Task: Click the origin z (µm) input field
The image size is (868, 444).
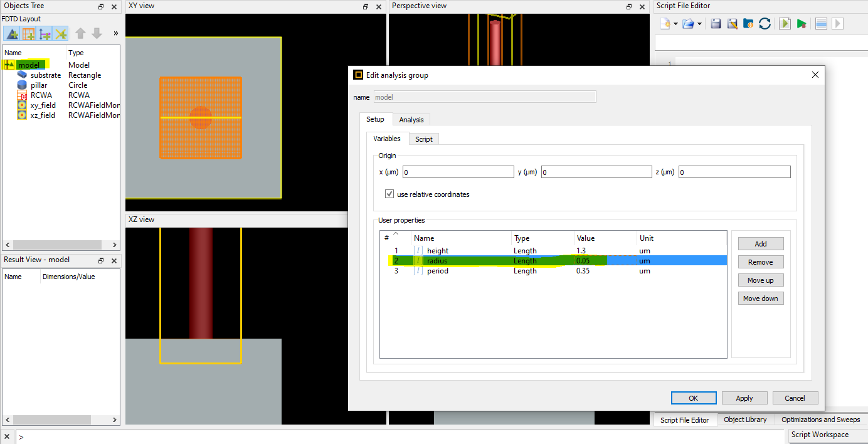Action: (x=734, y=172)
